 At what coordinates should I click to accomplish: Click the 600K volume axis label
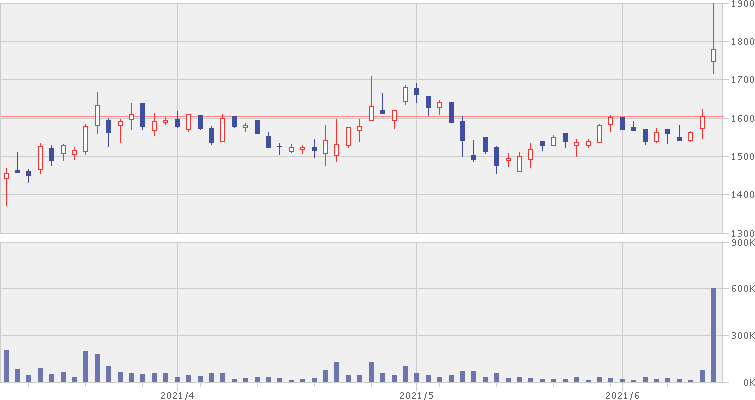pos(742,289)
